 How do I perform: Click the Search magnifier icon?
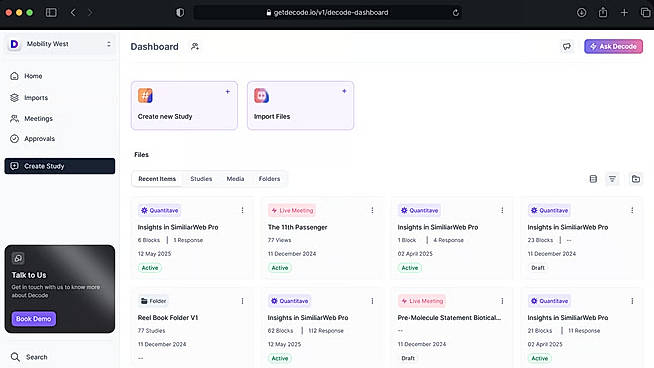pos(15,357)
